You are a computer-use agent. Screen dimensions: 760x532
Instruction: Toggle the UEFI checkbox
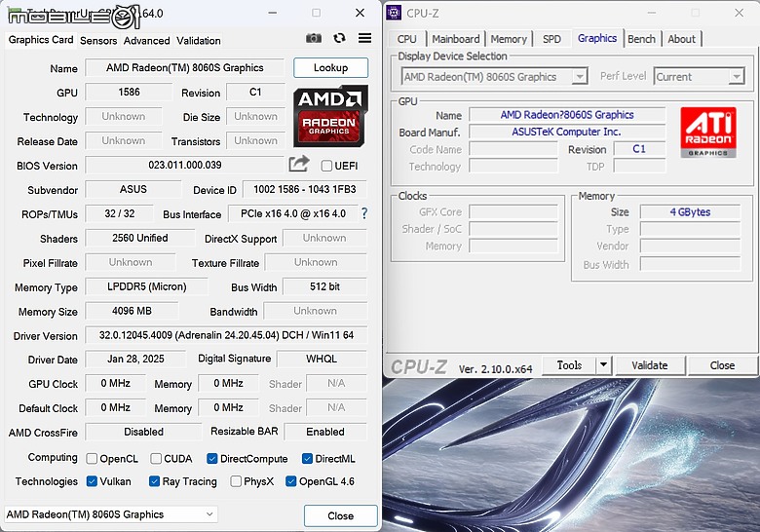pos(326,166)
